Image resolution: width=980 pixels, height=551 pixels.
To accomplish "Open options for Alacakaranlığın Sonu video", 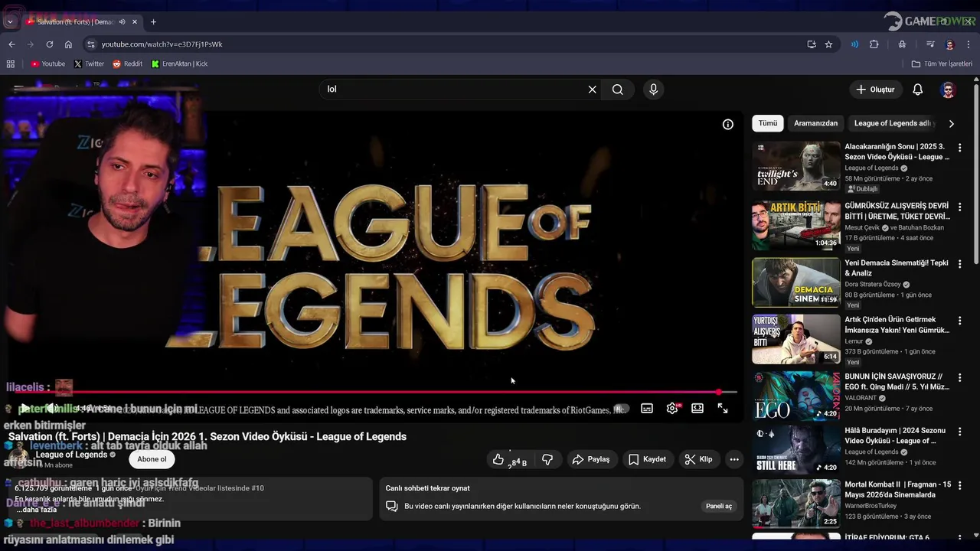I will point(959,148).
